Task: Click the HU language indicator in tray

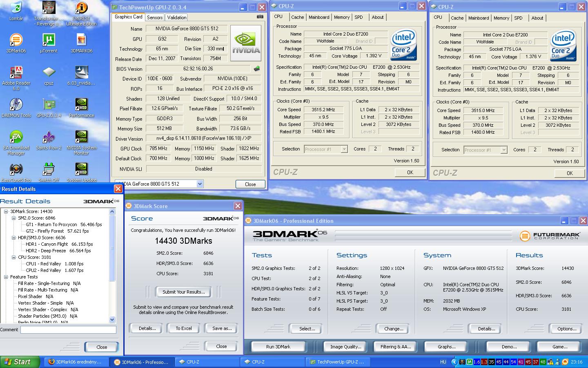Action: click(x=443, y=362)
